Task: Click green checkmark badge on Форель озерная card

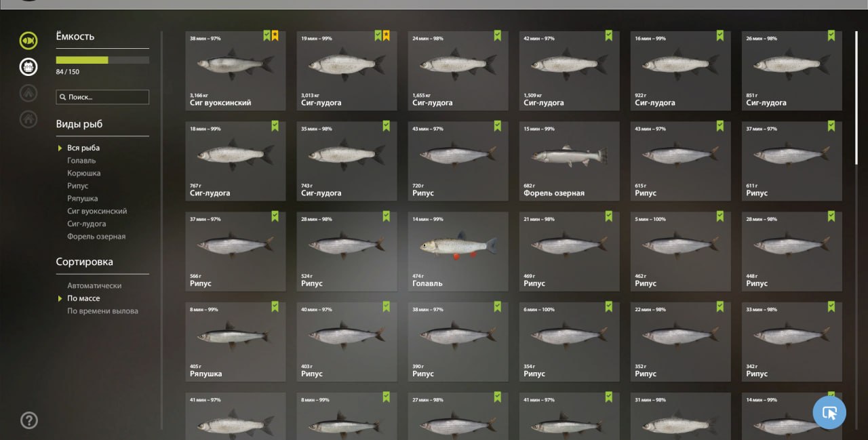Action: (608, 125)
